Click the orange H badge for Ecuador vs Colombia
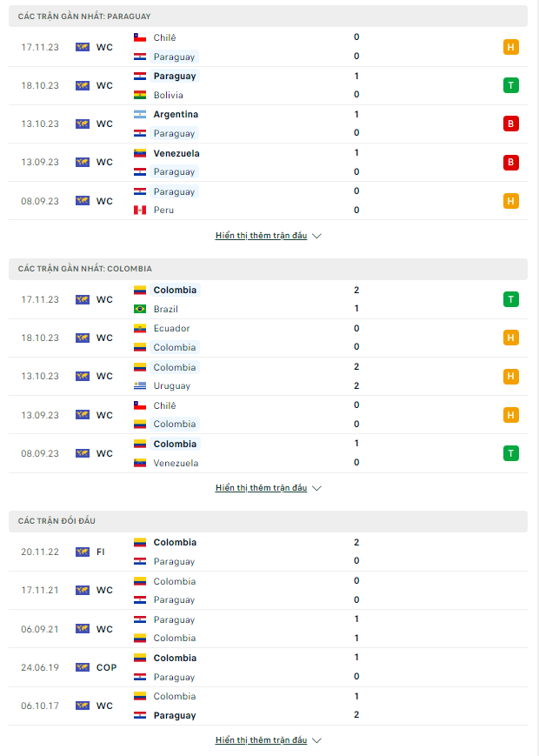Viewport: 539px width, 756px height. 510,338
